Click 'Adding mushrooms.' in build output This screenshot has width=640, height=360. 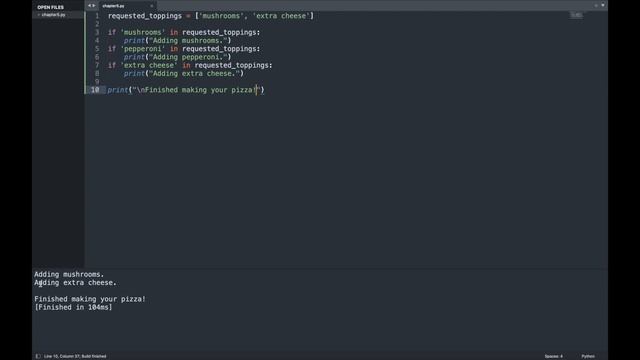[69, 274]
